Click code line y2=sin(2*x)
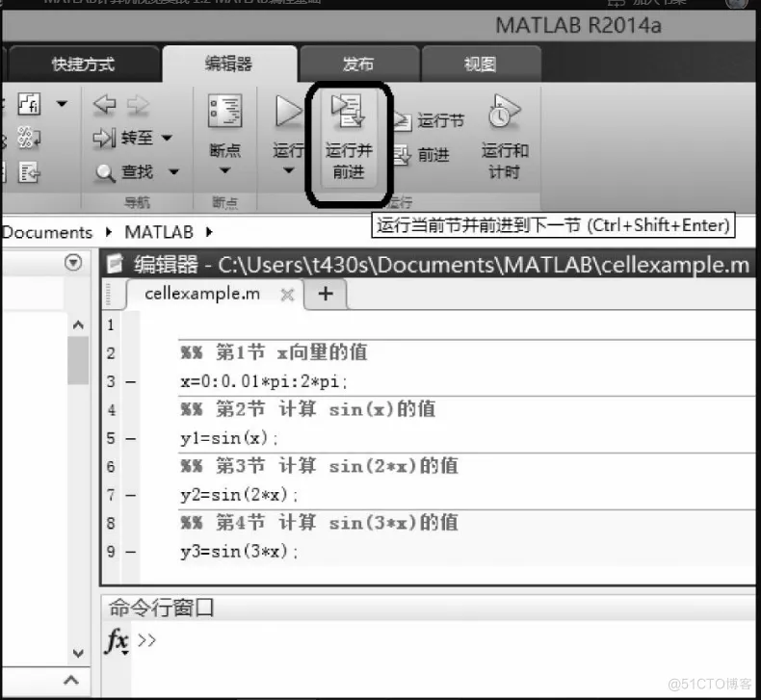This screenshot has height=700, width=761. click(239, 495)
